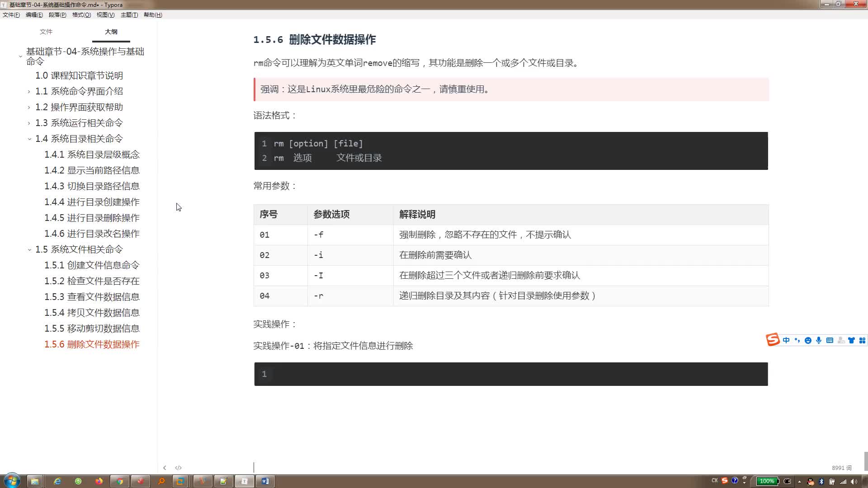868x488 pixels.
Task: Collapse root outline 基础章节-04 chevron
Action: tap(20, 56)
